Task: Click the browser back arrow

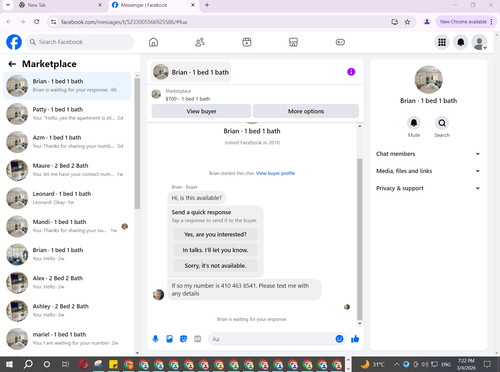Action: (x=9, y=22)
